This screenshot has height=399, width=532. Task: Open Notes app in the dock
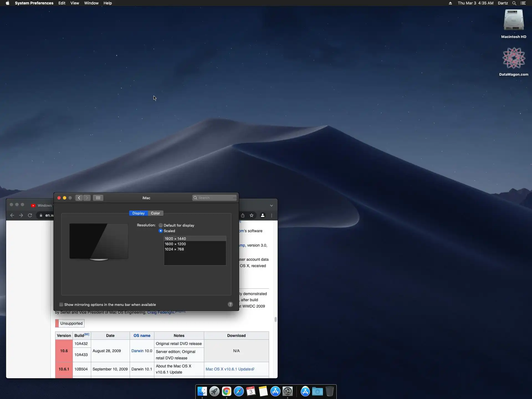263,391
